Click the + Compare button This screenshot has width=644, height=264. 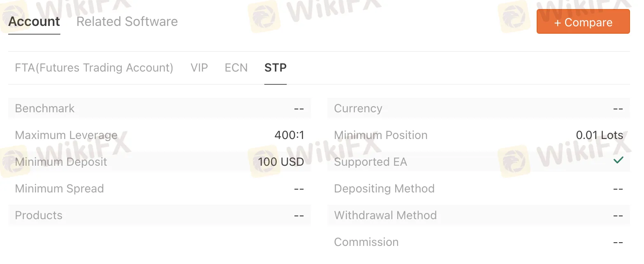[583, 22]
